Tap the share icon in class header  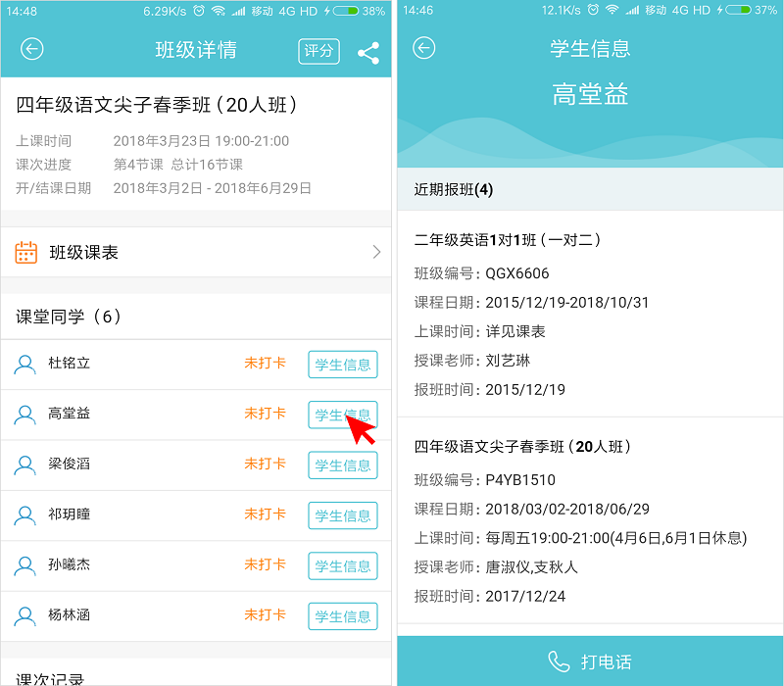click(368, 53)
